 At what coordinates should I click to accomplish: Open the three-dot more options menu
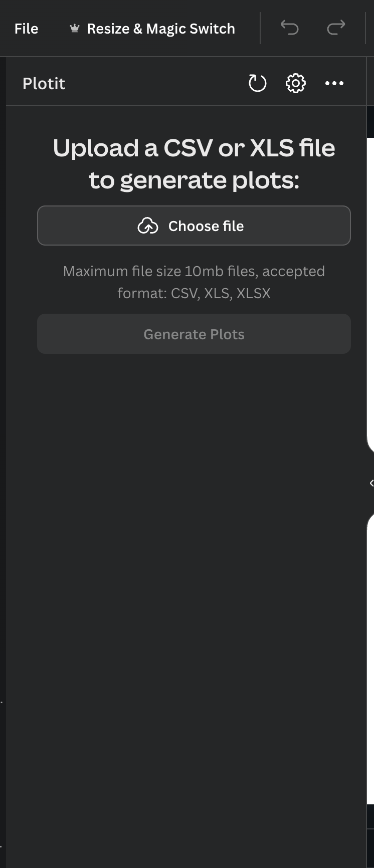(x=334, y=83)
